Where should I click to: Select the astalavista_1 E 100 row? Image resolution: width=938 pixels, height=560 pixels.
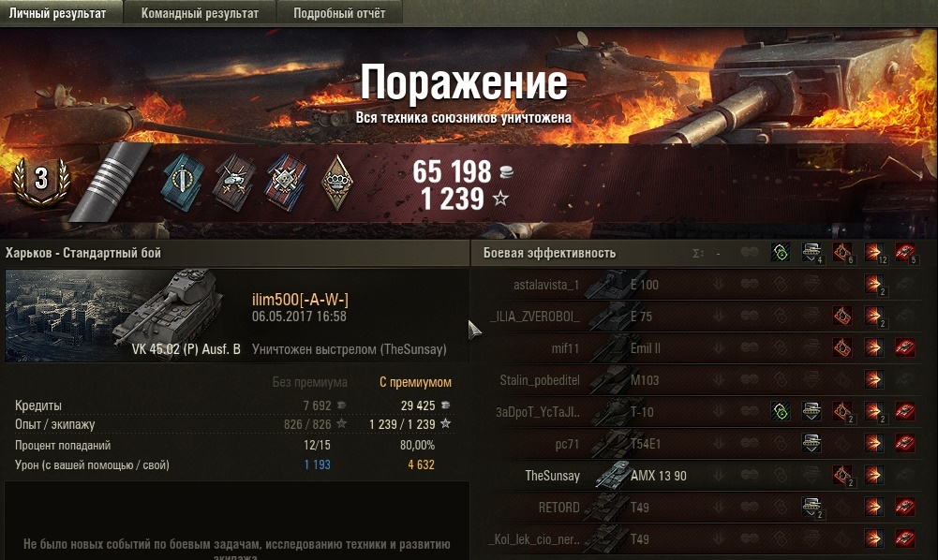(704, 285)
